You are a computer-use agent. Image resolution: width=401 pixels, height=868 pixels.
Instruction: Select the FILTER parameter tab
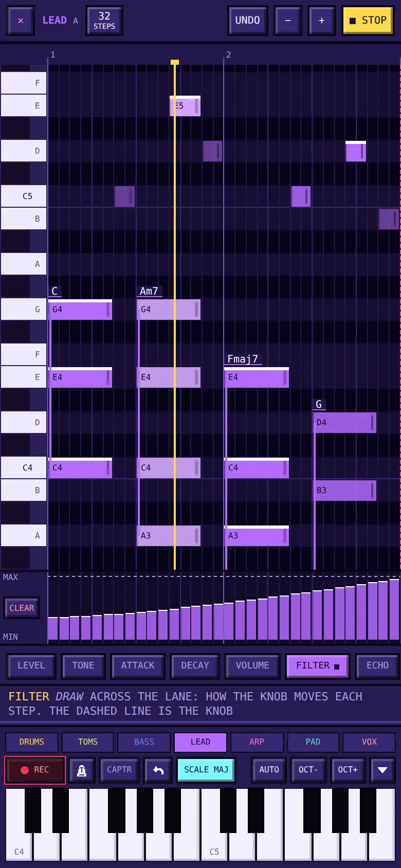318,666
